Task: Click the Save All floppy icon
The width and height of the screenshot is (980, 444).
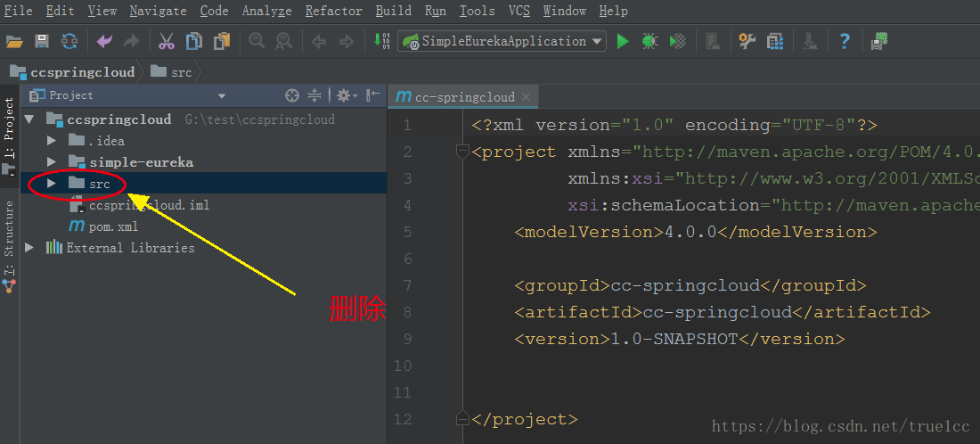Action: tap(42, 42)
